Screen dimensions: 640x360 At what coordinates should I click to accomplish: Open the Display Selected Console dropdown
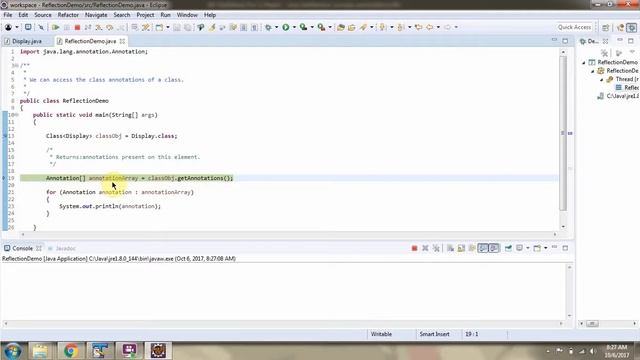point(527,248)
